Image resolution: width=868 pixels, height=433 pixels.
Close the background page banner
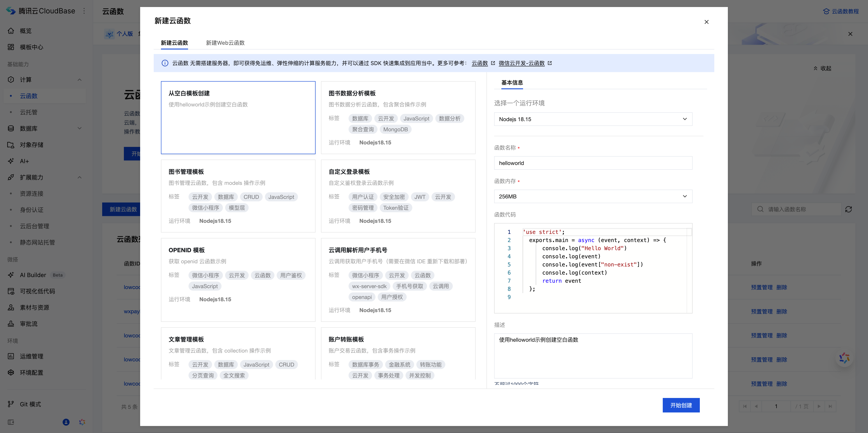pos(850,34)
